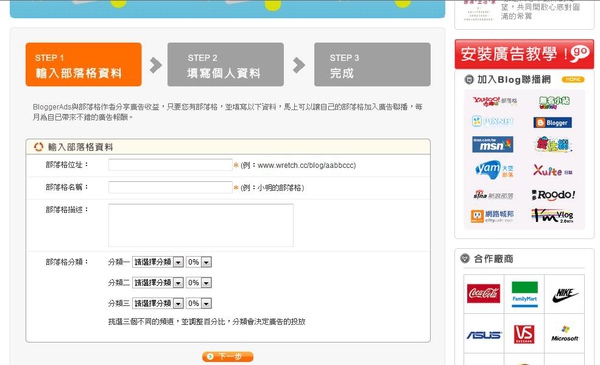Image resolution: width=600 pixels, height=365 pixels.
Task: Open the 分類三 percentage dropdown
Action: pos(199,303)
